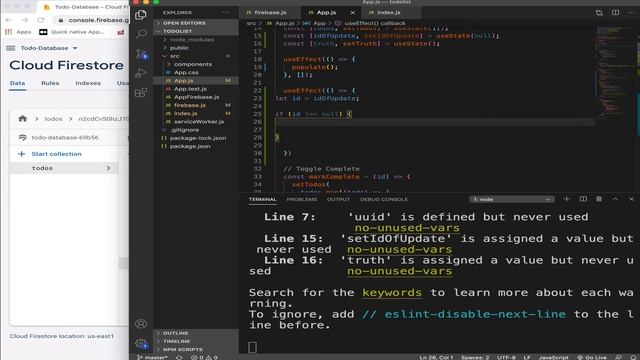Open Firebase hamburger menu icon
640x360 pixels.
[11, 48]
